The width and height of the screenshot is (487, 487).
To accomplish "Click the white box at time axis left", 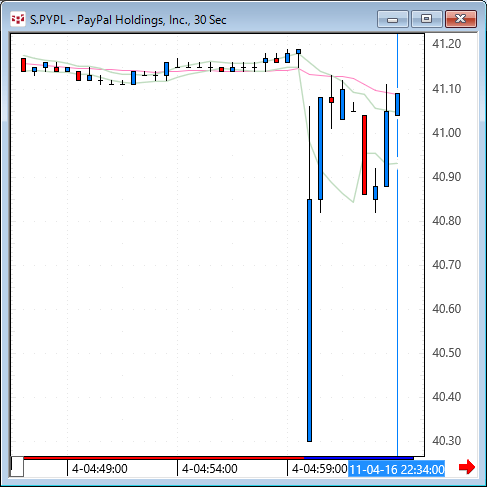I will click(x=17, y=467).
